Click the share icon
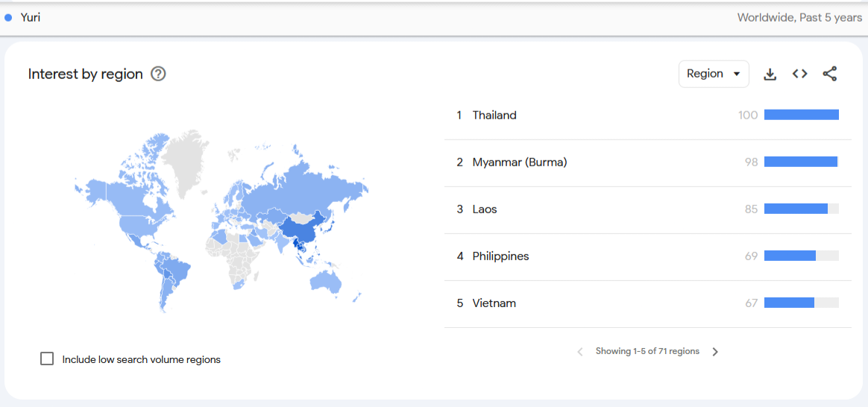This screenshot has width=868, height=407. coord(829,74)
